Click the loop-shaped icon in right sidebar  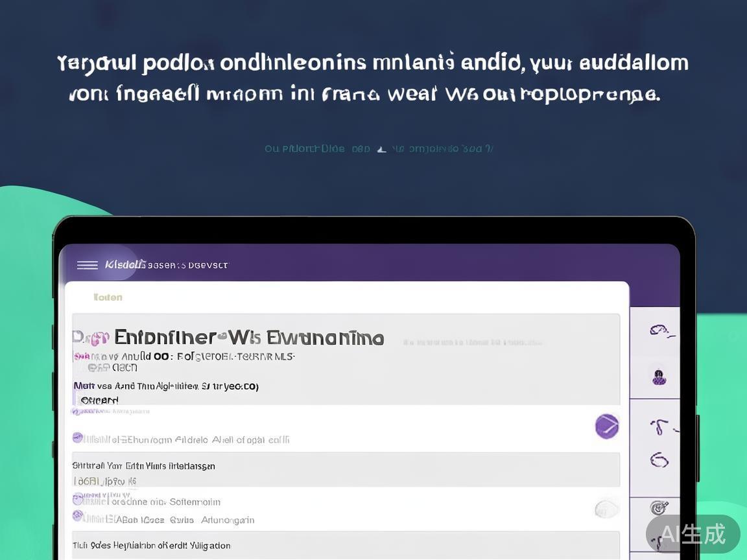(659, 460)
